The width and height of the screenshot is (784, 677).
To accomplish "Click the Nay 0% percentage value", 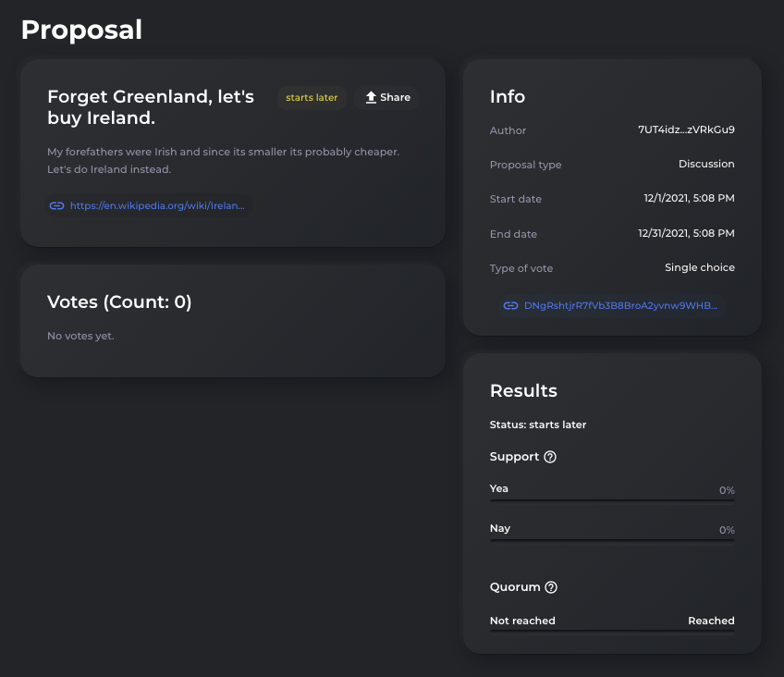I will click(727, 530).
